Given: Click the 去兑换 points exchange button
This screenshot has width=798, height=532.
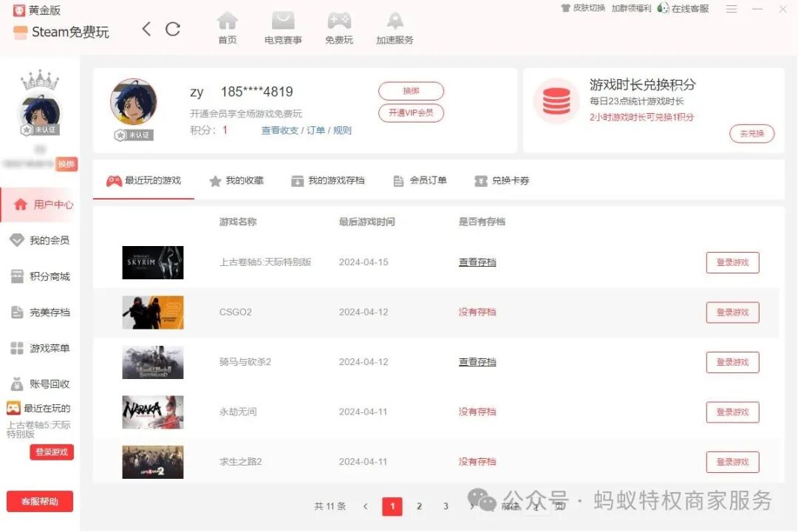Looking at the screenshot, I should (751, 134).
